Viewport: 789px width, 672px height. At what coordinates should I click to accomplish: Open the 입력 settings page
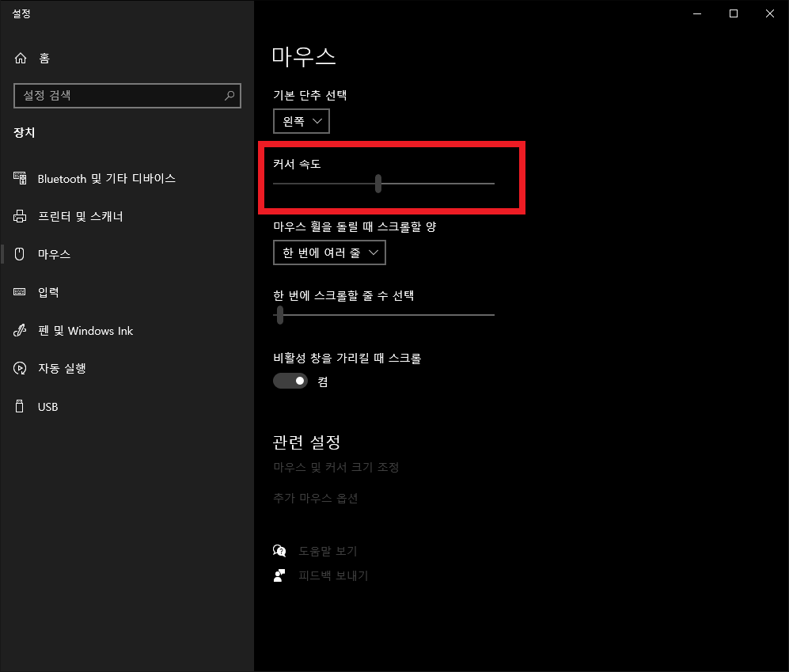point(48,292)
